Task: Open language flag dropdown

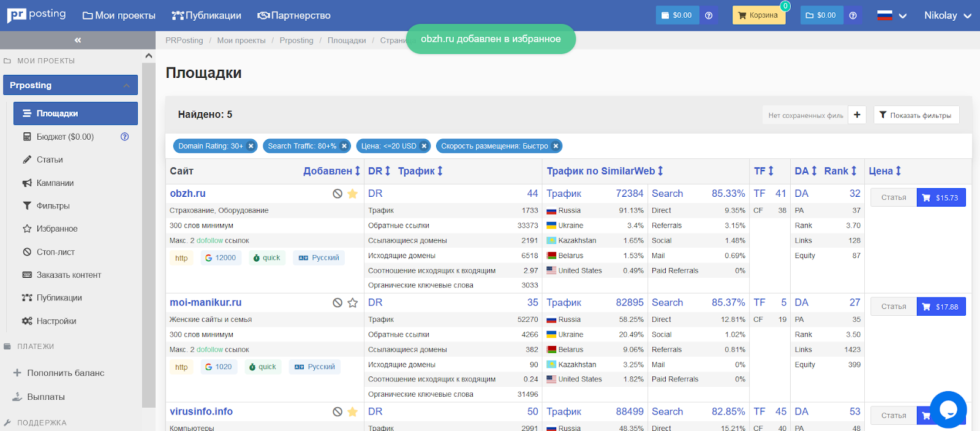Action: click(892, 15)
